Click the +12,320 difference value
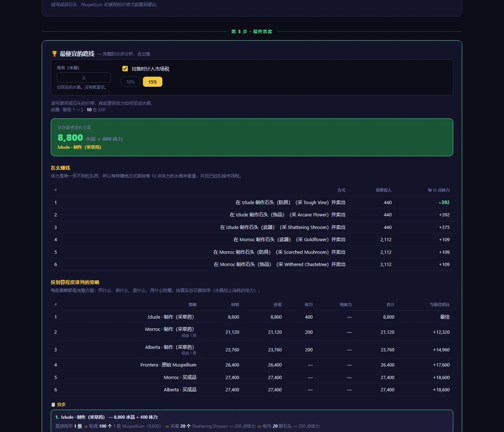504x432 pixels. 441,332
